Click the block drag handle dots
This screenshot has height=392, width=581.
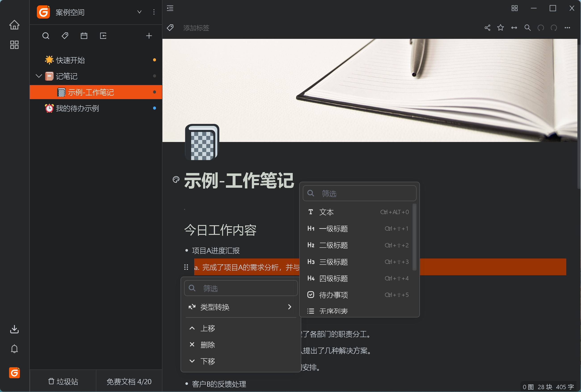(186, 267)
